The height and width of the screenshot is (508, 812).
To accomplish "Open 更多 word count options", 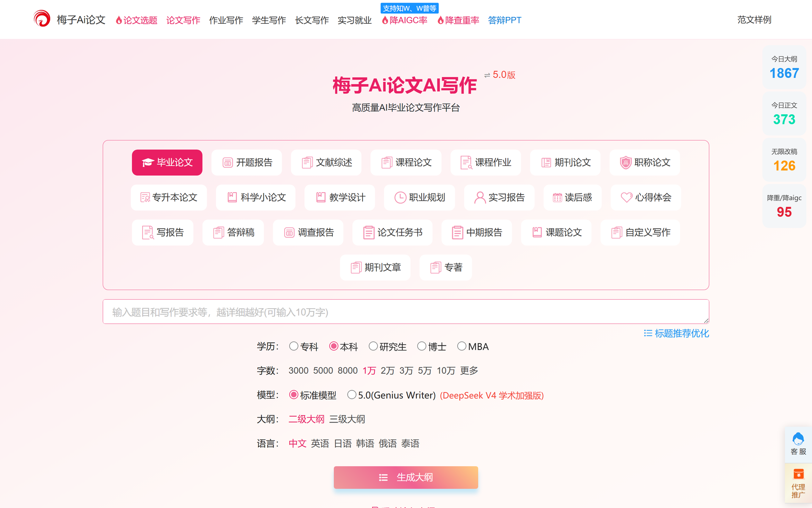I will point(469,371).
